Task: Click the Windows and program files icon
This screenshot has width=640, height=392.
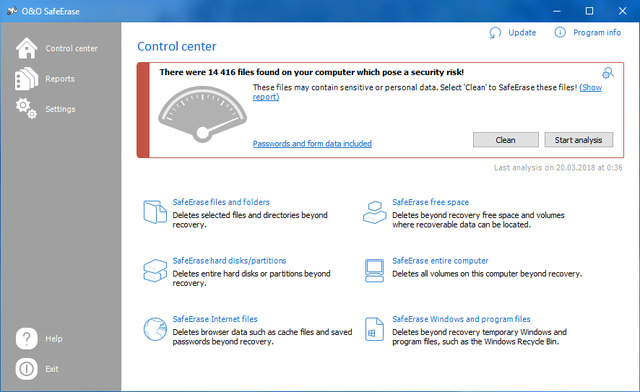Action: pyautogui.click(x=374, y=329)
